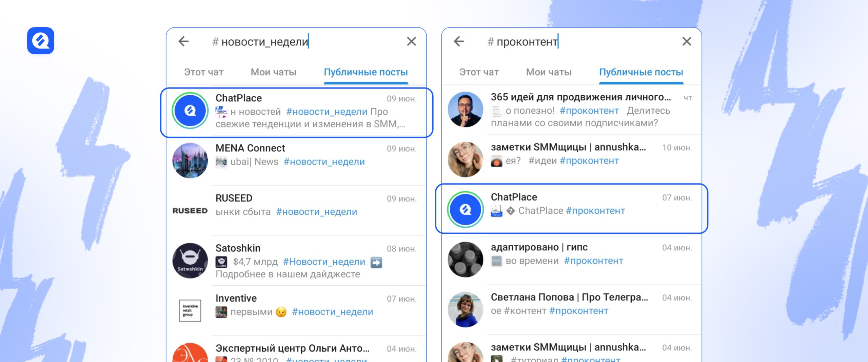Image resolution: width=868 pixels, height=362 pixels.
Task: Go back from проконтент search
Action: 459,41
